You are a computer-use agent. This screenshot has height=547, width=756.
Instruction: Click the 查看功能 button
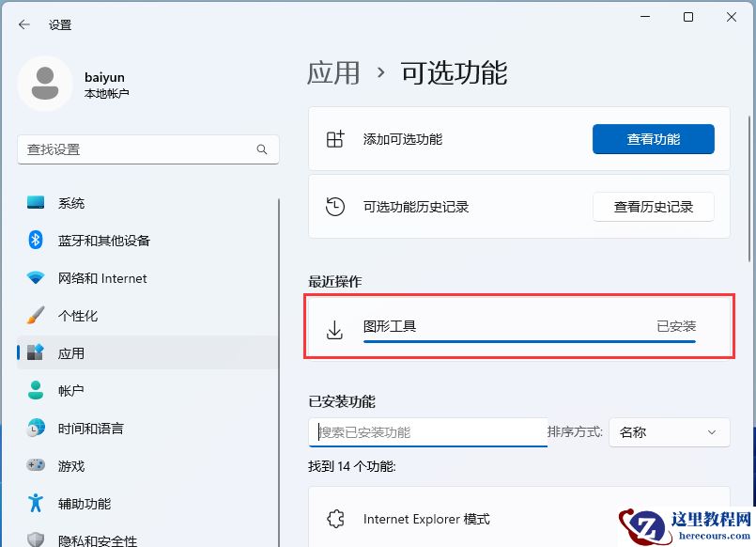point(653,138)
